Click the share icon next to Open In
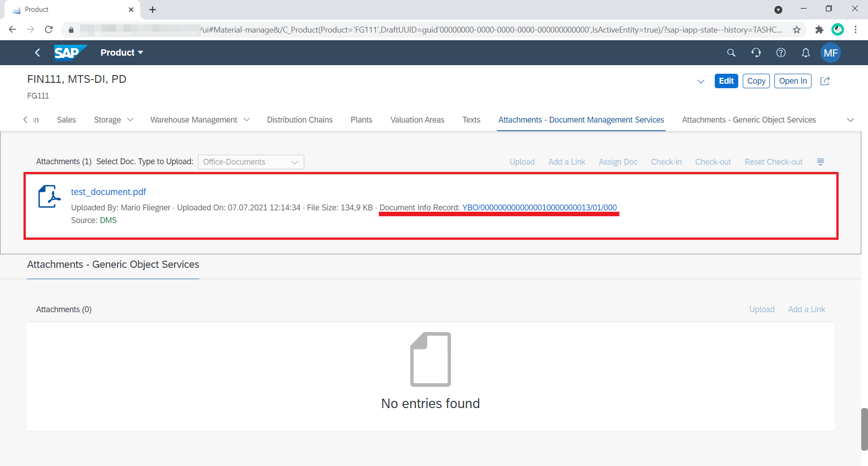 point(825,81)
